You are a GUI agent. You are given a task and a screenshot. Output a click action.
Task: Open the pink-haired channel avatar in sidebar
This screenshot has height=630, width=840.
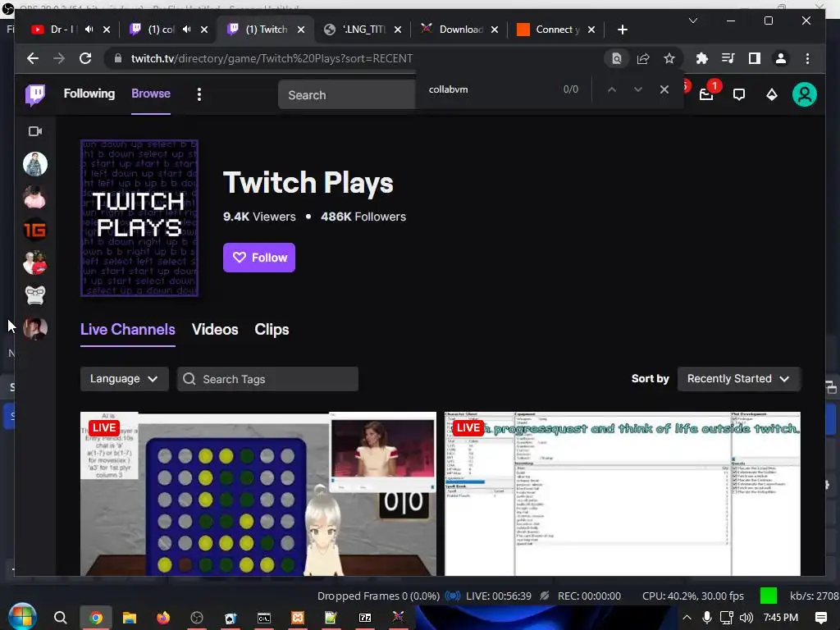[x=35, y=197]
